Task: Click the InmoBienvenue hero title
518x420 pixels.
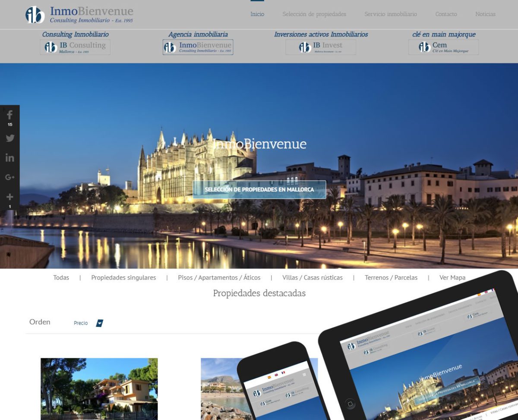Action: pos(259,144)
